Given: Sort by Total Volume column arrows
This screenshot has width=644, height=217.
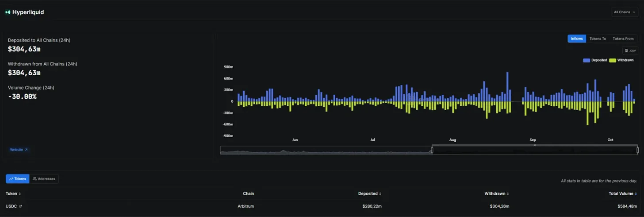Looking at the screenshot, I should (637, 194).
